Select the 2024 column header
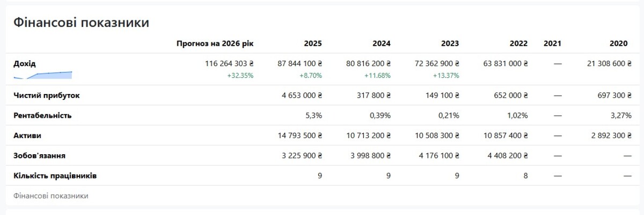This screenshot has height=215, width=644. tap(382, 44)
